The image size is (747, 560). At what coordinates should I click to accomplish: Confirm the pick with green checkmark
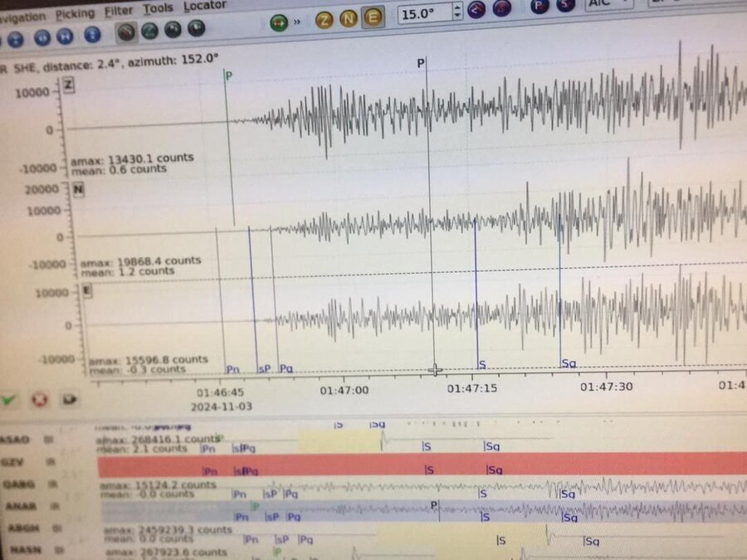[9, 399]
